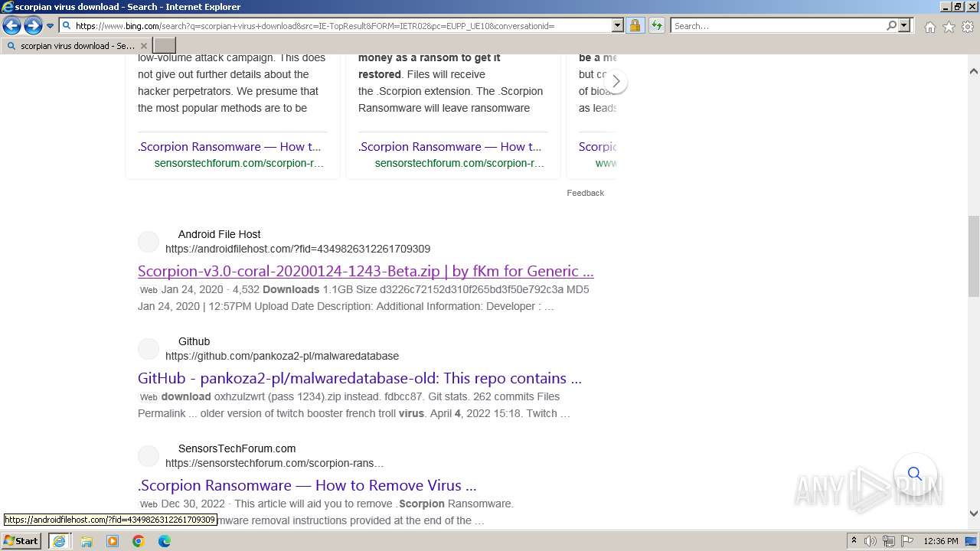
Task: Click the Feedback link
Action: point(585,193)
